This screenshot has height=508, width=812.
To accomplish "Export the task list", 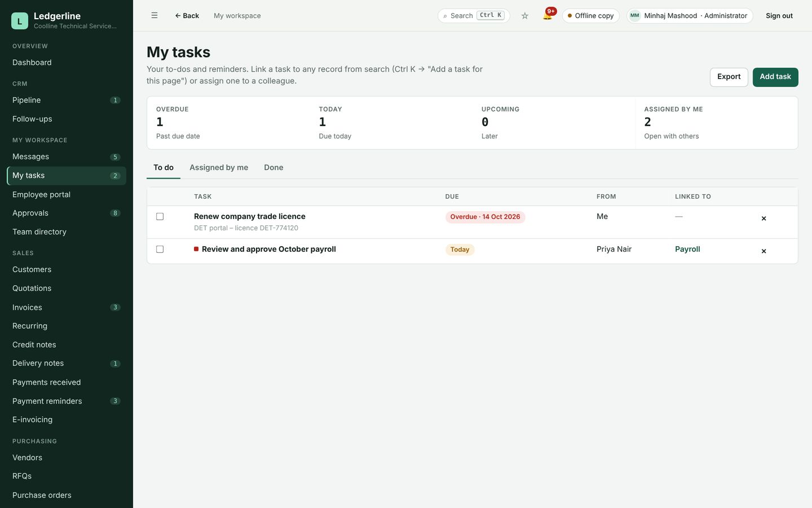I will click(729, 77).
